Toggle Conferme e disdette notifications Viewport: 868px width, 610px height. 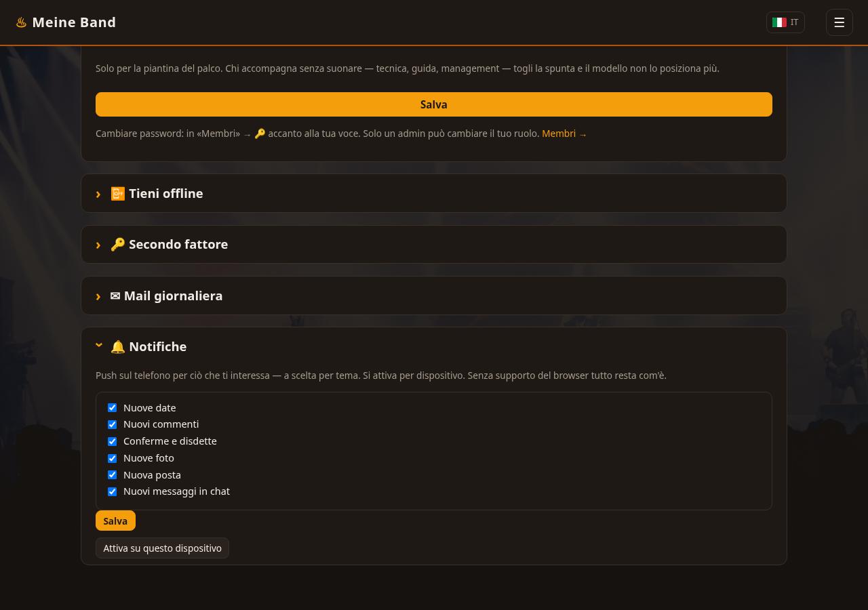point(112,441)
